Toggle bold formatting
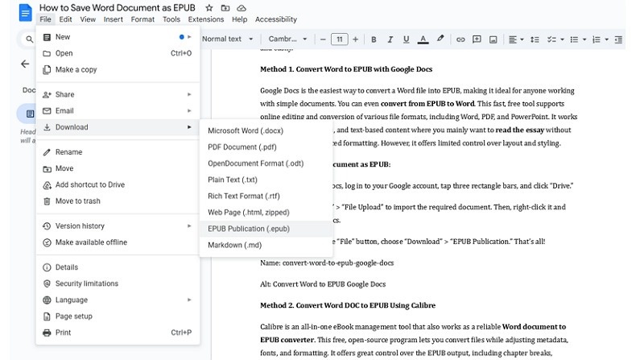 point(374,39)
